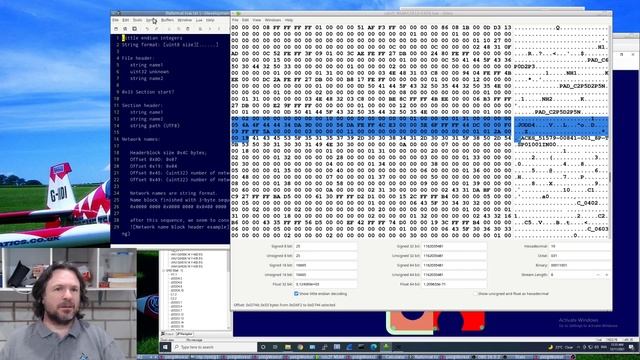640x360 pixels.
Task: Open the File menu of the hex editor
Action: [x=235, y=20]
